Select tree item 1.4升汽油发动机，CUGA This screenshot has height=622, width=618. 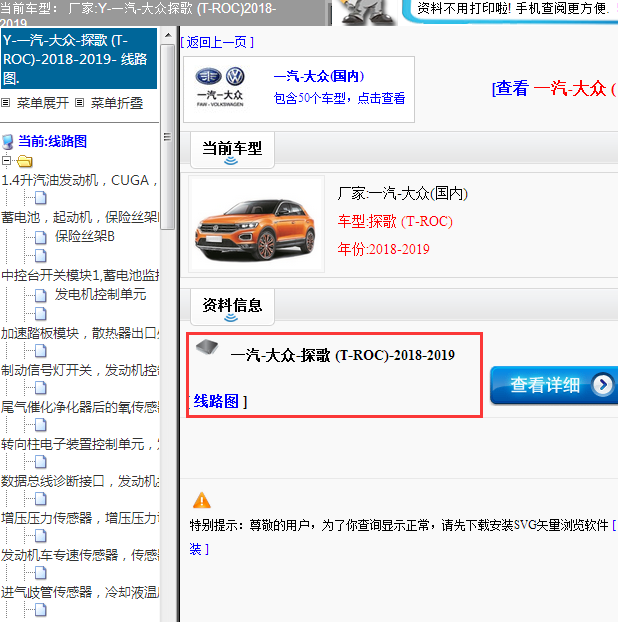(79, 180)
